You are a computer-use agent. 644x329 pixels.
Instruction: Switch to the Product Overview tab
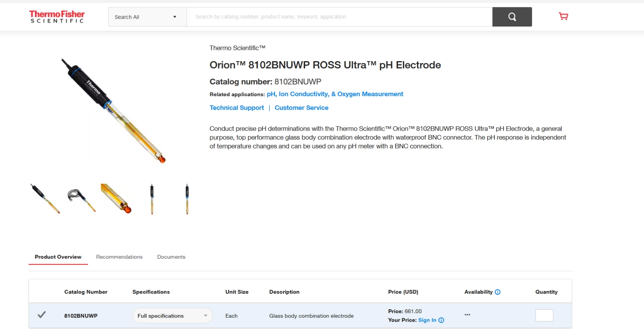point(58,257)
